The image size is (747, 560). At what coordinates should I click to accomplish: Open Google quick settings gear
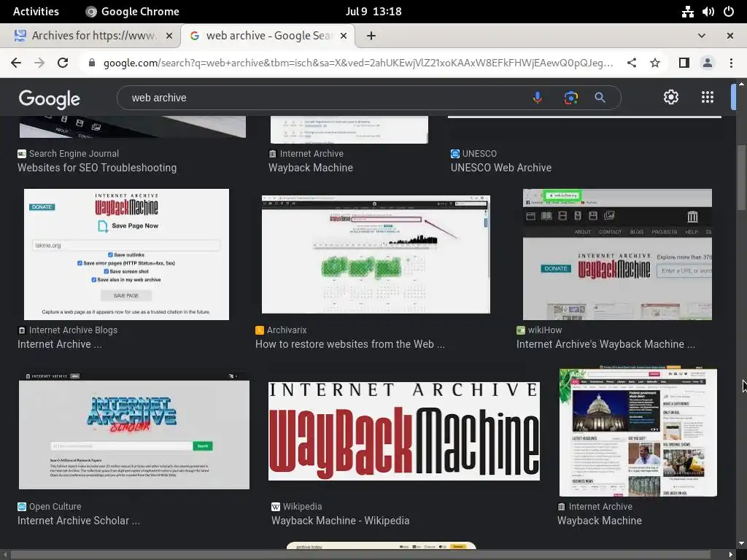671,97
